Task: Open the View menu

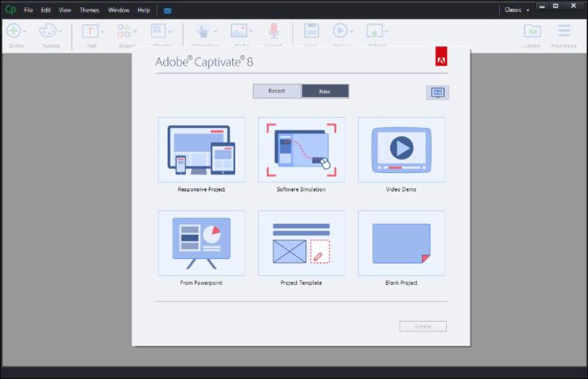Action: [65, 10]
